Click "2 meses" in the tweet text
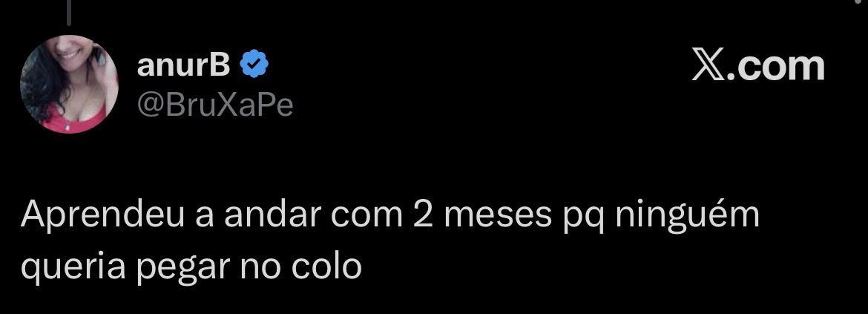868x314 pixels. point(483,216)
